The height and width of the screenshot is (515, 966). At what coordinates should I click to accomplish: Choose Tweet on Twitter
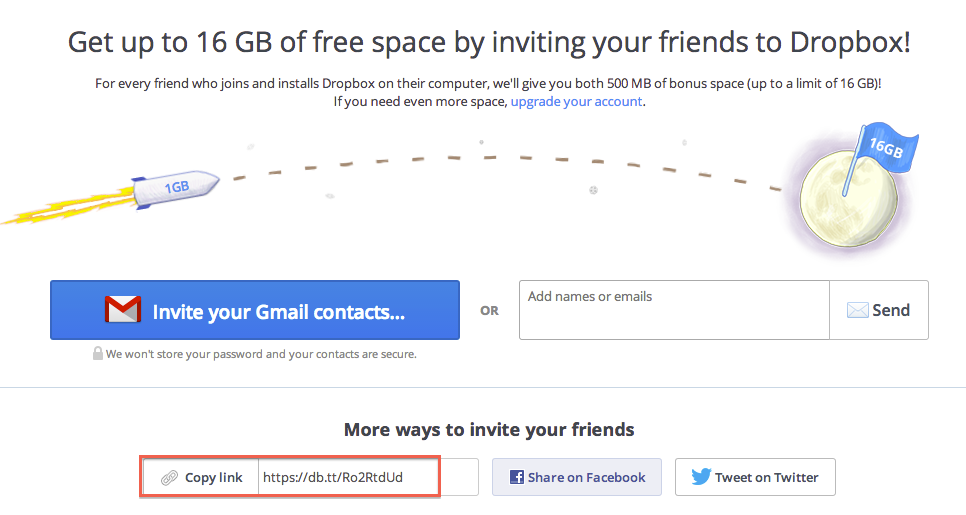click(755, 477)
